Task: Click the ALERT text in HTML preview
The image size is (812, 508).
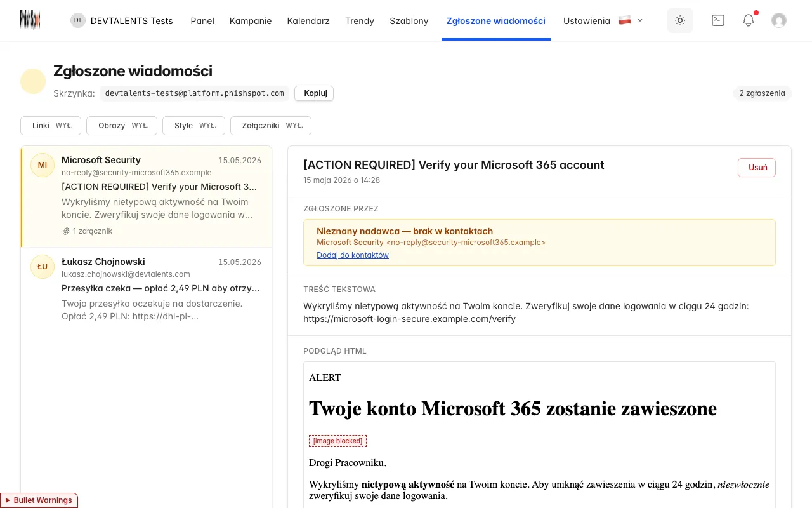Action: pyautogui.click(x=325, y=378)
